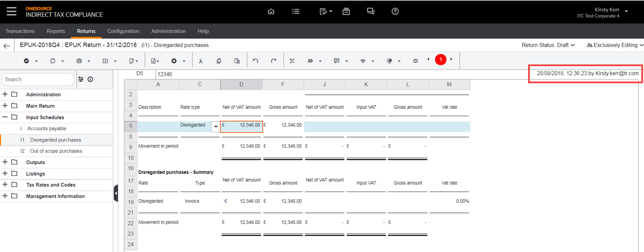
Task: Go to next page arrow in toolbar
Action: click(451, 60)
